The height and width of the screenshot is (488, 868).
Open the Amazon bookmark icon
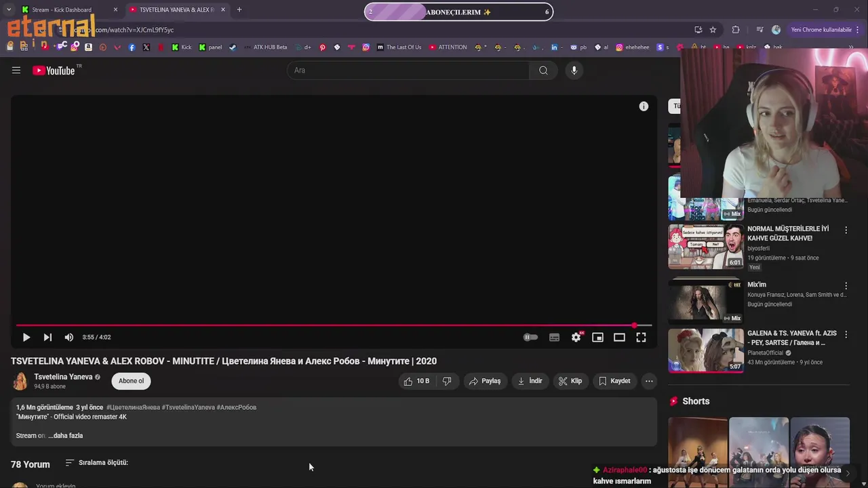tap(88, 47)
